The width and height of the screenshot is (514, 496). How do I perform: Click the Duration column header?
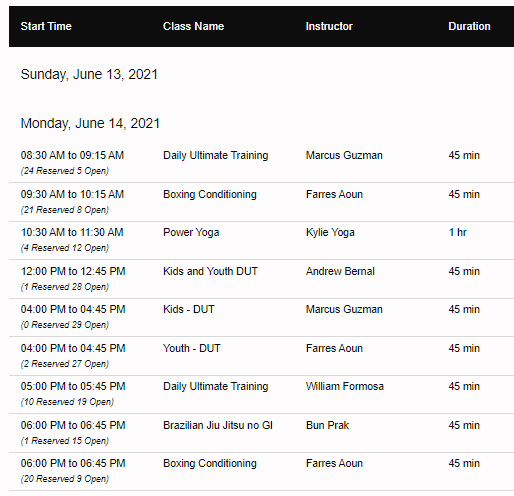[469, 26]
